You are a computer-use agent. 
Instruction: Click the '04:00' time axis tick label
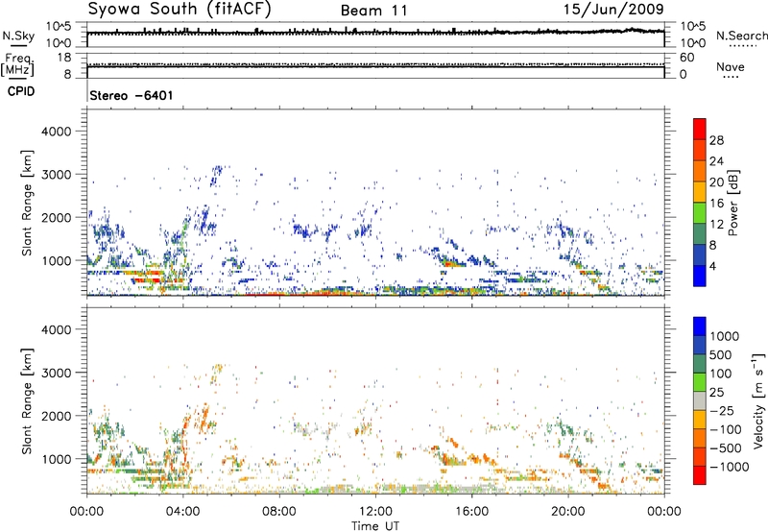tap(182, 512)
